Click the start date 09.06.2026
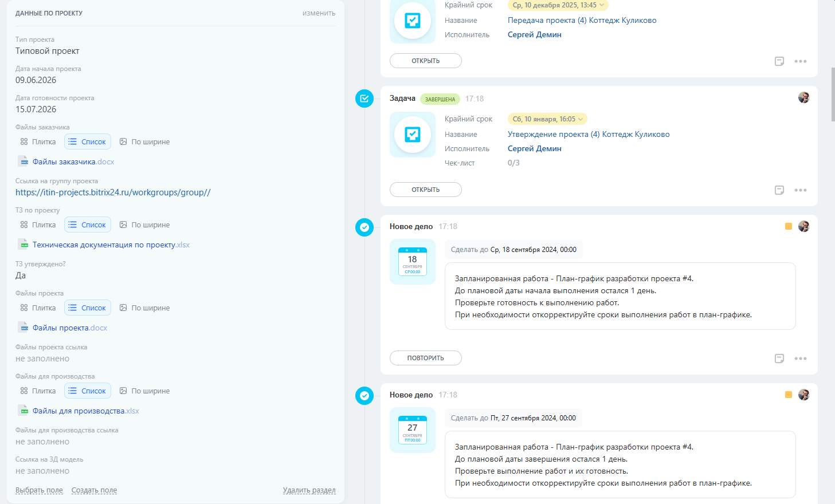This screenshot has height=504, width=835. (x=36, y=80)
